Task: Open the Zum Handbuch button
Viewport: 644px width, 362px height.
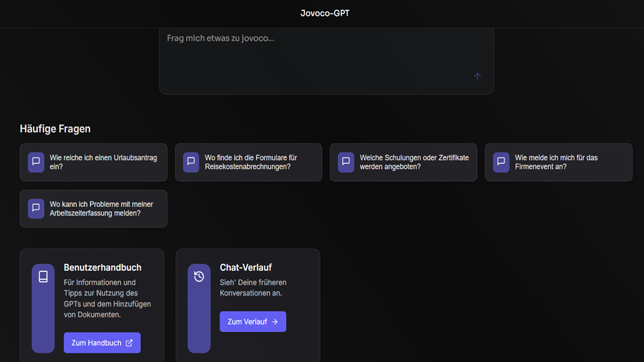Action: tap(103, 343)
